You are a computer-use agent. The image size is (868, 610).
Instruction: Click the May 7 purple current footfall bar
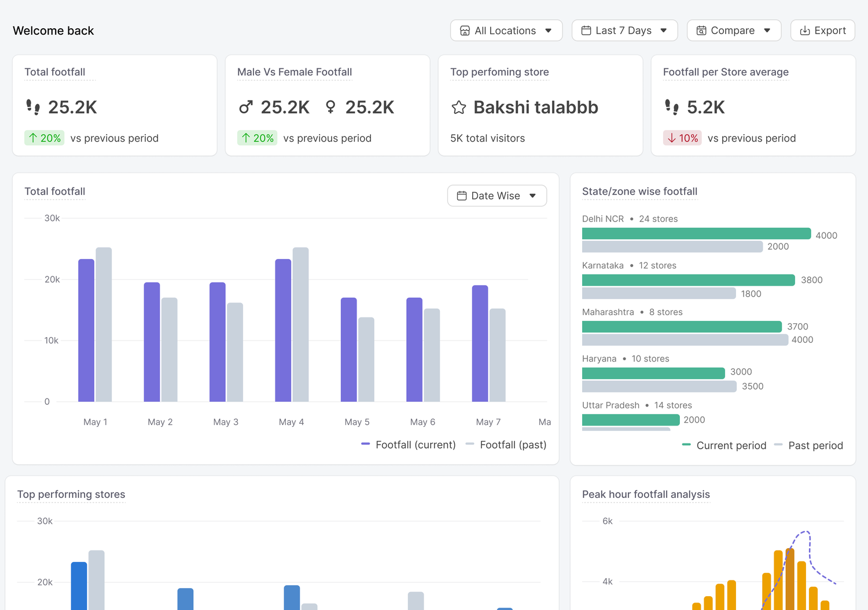(480, 343)
